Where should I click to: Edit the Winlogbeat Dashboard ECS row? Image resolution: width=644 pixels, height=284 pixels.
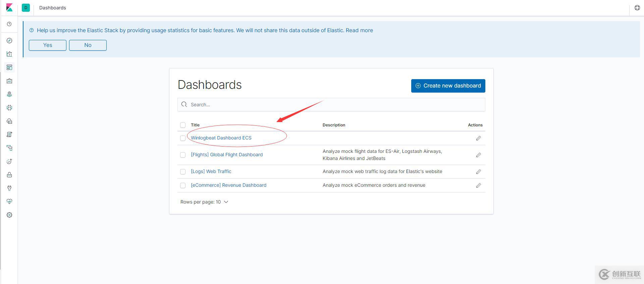pyautogui.click(x=478, y=138)
